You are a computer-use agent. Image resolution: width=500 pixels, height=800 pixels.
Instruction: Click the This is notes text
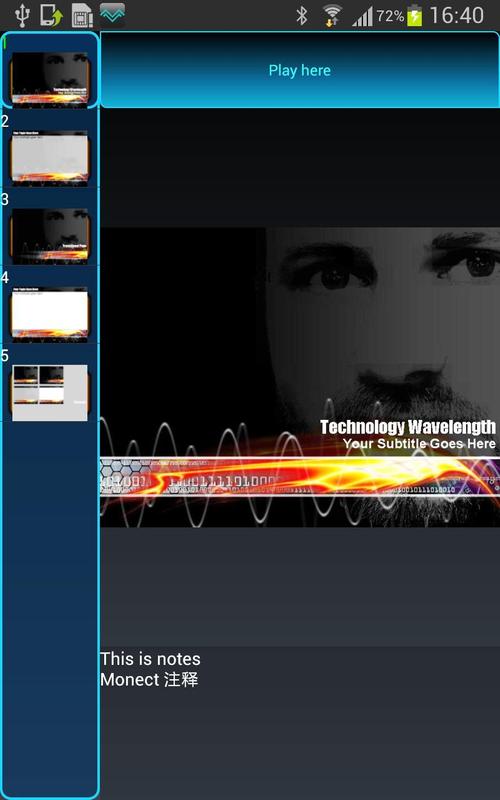[150, 659]
